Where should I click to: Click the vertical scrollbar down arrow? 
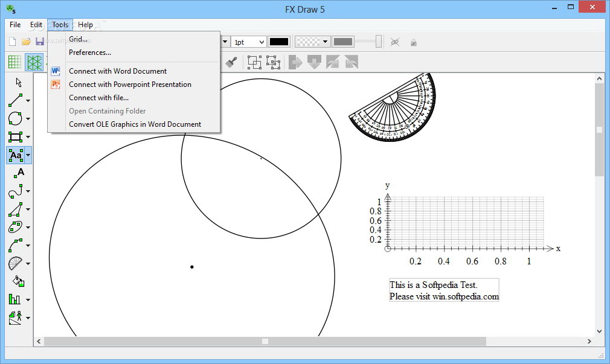click(x=599, y=331)
